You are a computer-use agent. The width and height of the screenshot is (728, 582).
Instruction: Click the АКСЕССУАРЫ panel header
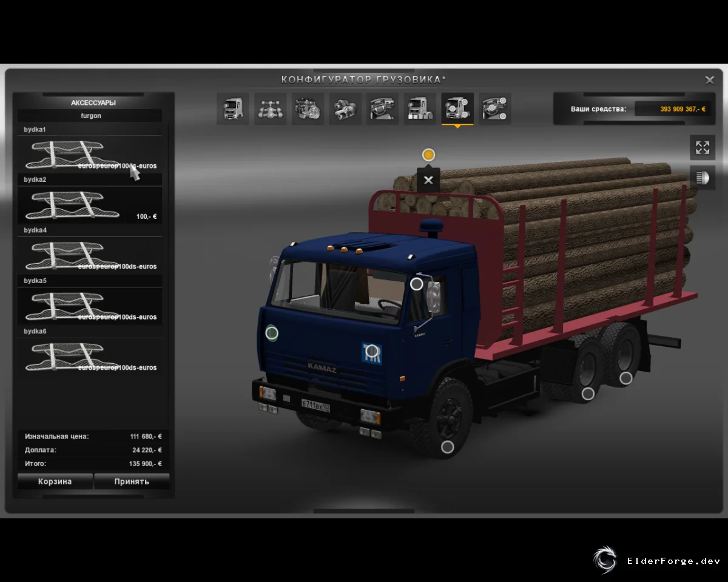(93, 102)
